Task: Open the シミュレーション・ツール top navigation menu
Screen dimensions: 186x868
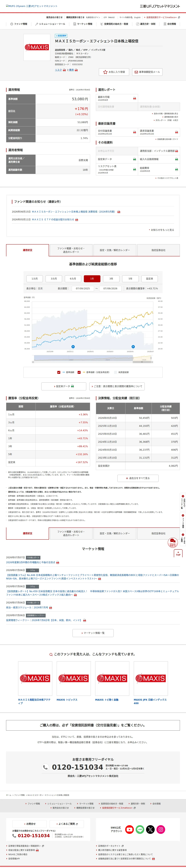Action: click(50, 24)
